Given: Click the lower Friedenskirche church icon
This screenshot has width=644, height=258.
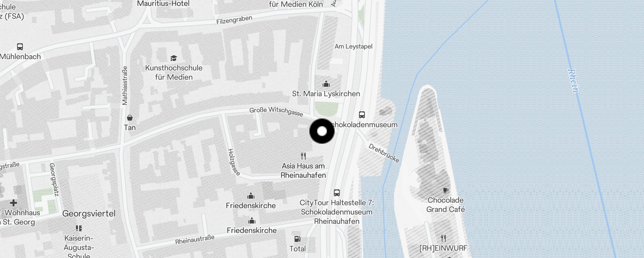Looking at the screenshot, I should click(x=252, y=221).
